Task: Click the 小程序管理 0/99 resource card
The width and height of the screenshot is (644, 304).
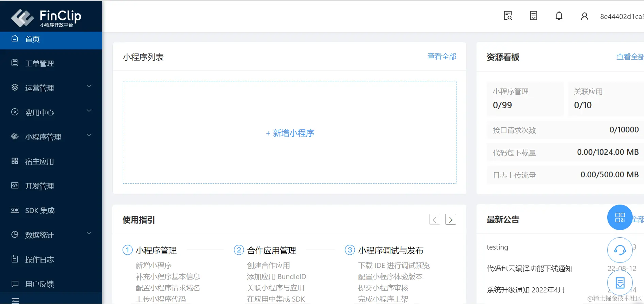Action: (x=525, y=99)
